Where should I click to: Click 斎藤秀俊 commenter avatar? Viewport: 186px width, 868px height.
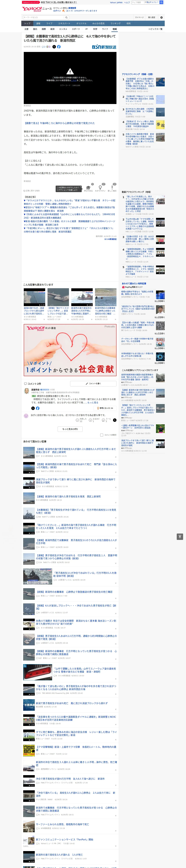tap(26, 391)
